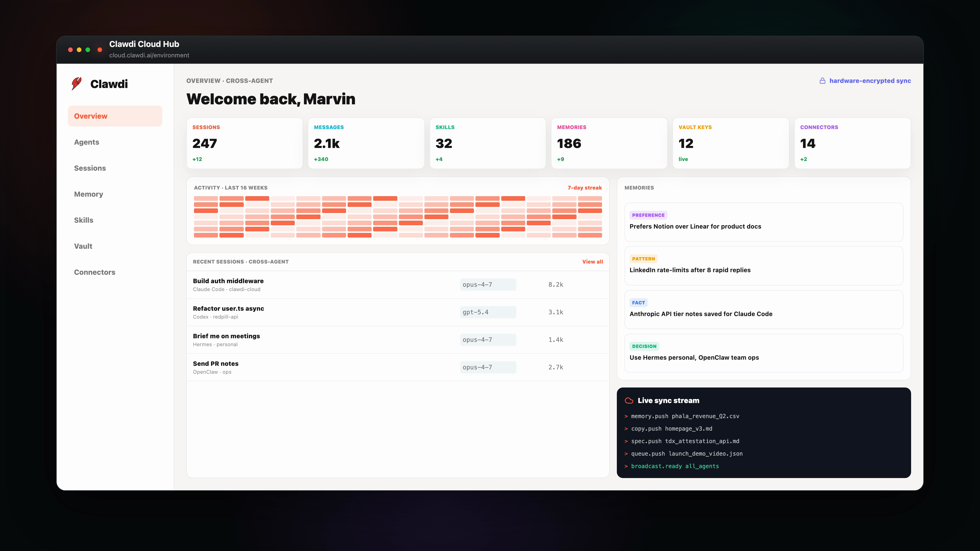The image size is (980, 551).
Task: Click the cloud.clawdi.ai/environment URL
Action: [x=149, y=56]
